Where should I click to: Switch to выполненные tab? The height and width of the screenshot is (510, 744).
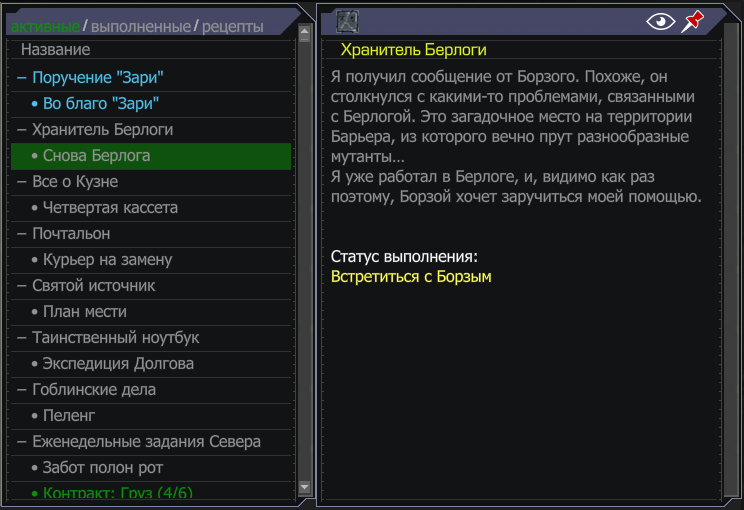pos(141,27)
